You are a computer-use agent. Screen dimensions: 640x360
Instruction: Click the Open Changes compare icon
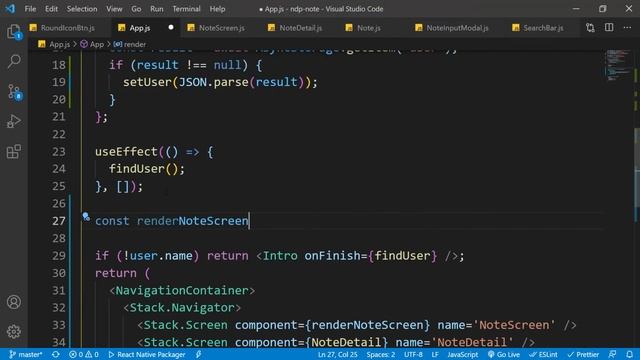(x=590, y=28)
